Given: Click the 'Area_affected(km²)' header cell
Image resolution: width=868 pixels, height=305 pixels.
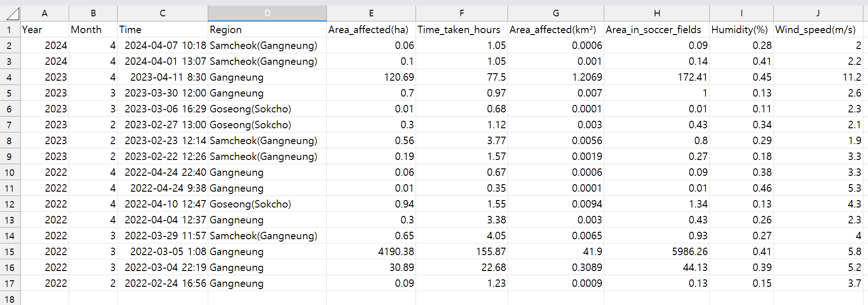Looking at the screenshot, I should tap(556, 30).
